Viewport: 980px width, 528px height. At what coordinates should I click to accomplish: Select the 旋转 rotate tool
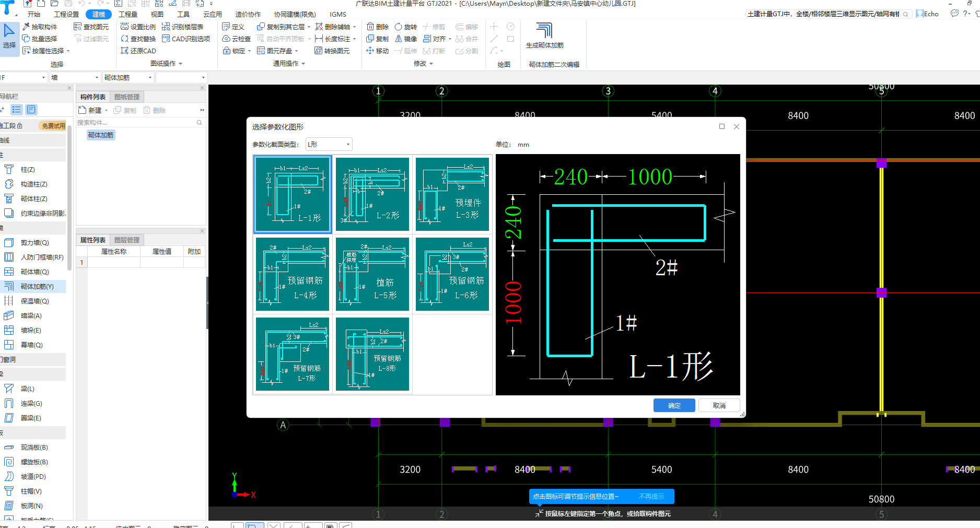coord(406,27)
